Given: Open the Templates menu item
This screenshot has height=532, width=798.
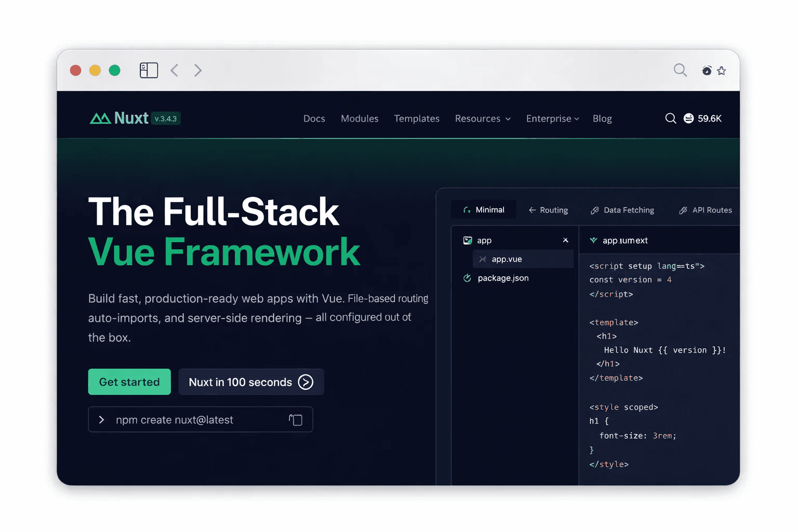Looking at the screenshot, I should coord(417,118).
